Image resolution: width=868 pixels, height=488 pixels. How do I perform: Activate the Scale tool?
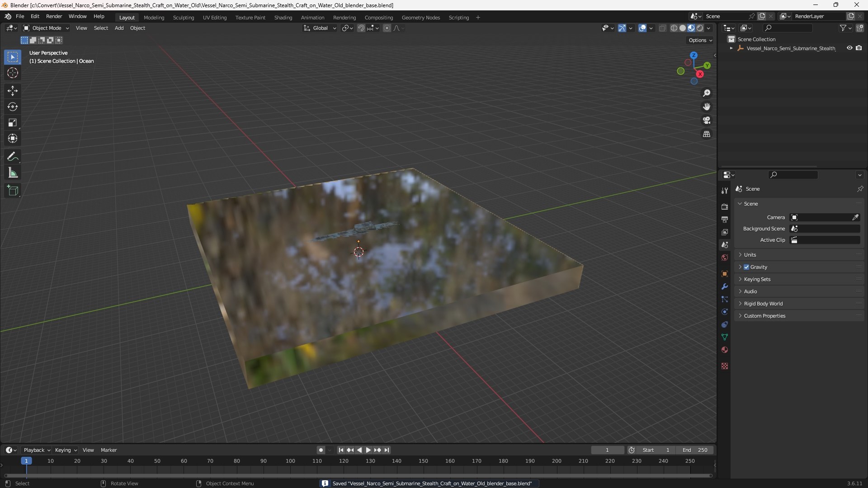pyautogui.click(x=13, y=122)
